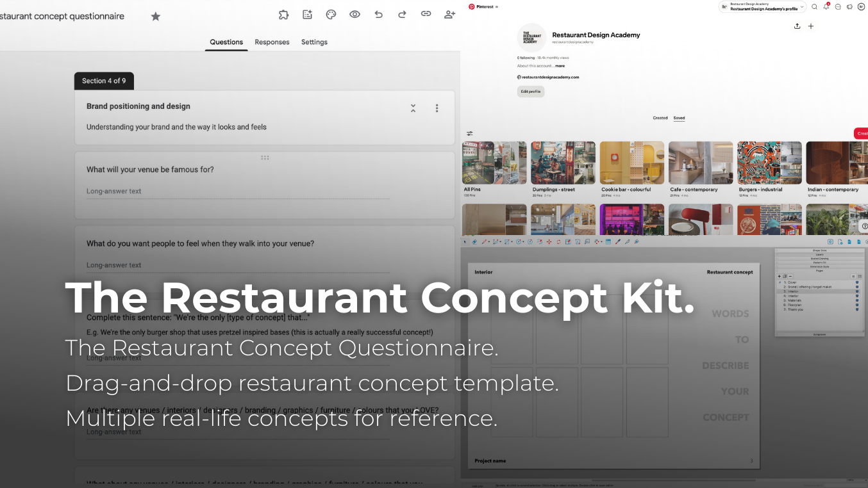Screen dimensions: 868x488
Task: Remove the selected page with the minus button
Action: click(790, 276)
